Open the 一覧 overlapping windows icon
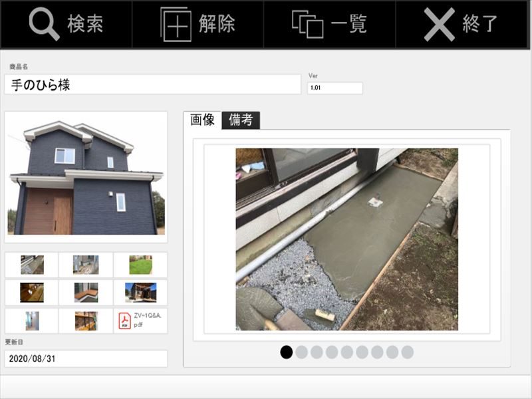Image resolution: width=532 pixels, height=399 pixels. point(307,25)
